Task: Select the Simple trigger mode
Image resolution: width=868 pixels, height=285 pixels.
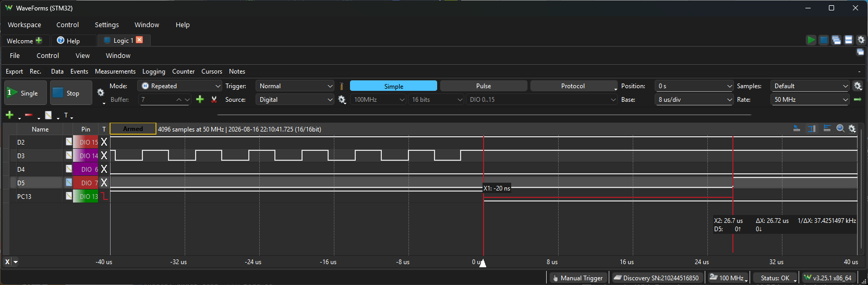Action: click(x=393, y=86)
